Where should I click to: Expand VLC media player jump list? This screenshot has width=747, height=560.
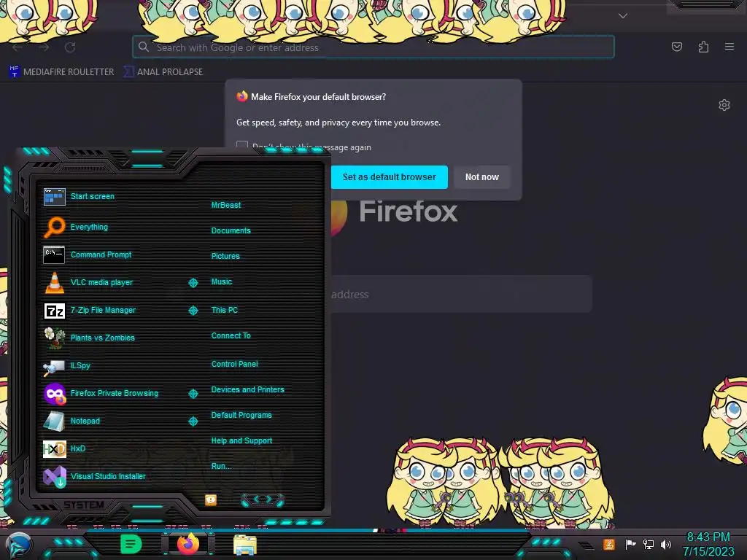pos(193,283)
